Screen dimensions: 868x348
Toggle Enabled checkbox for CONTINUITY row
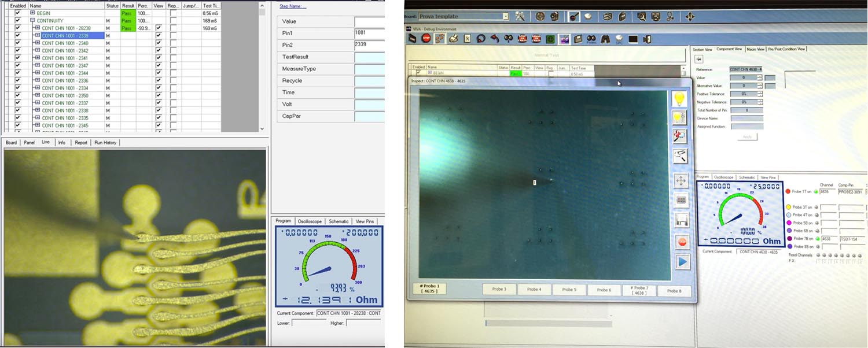tap(18, 20)
